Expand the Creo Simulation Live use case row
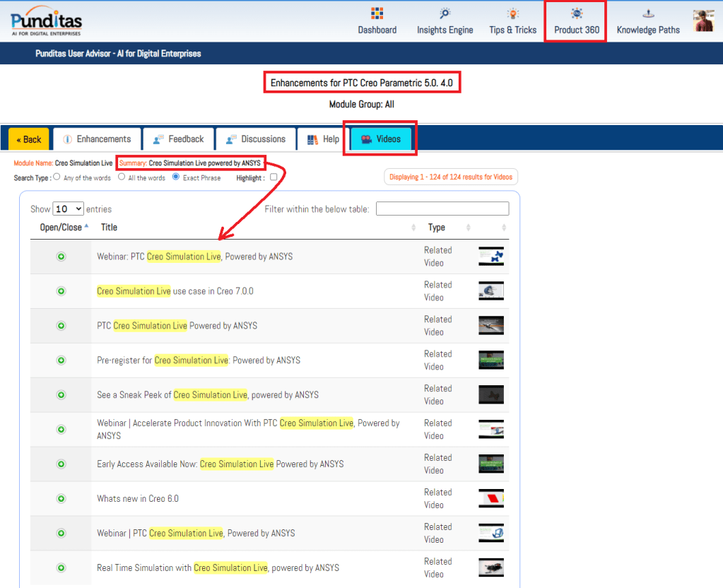723x588 pixels. [x=61, y=291]
